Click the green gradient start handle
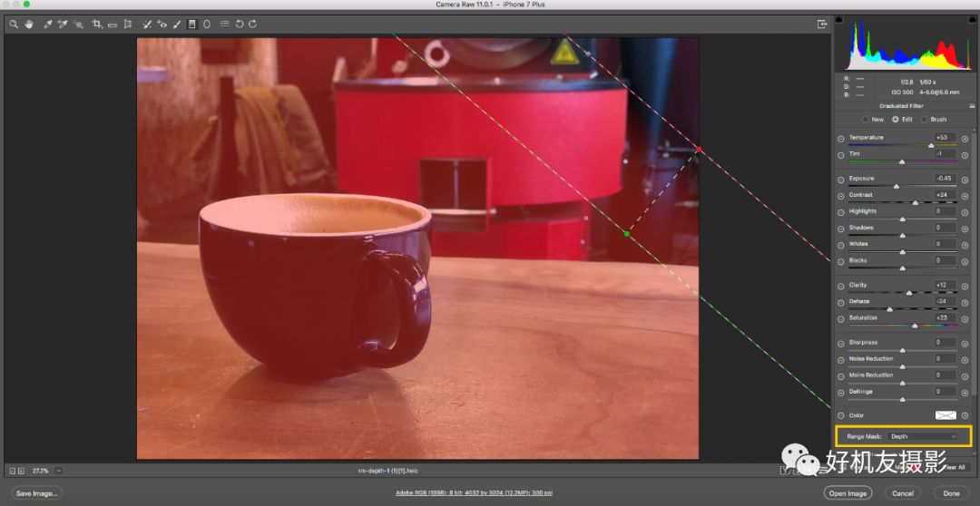This screenshot has width=980, height=506. pyautogui.click(x=626, y=234)
